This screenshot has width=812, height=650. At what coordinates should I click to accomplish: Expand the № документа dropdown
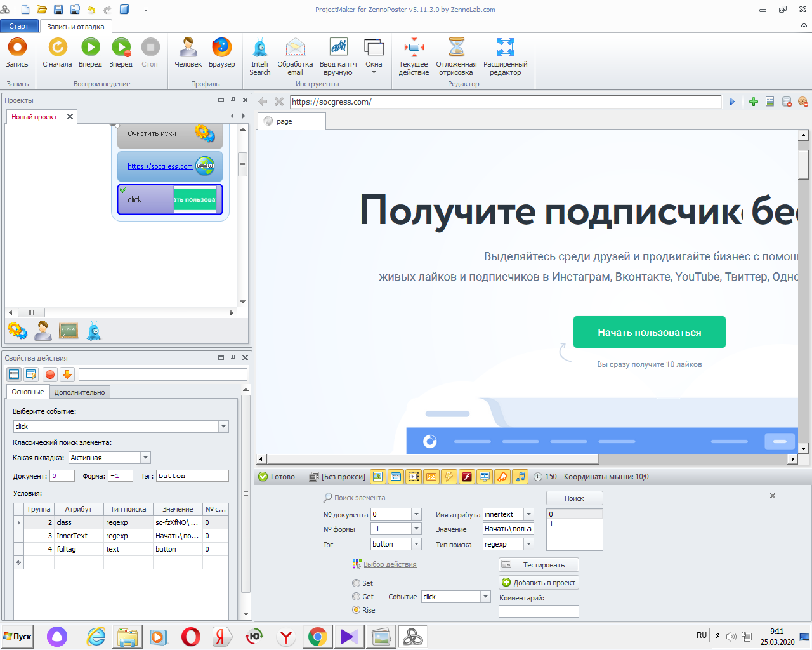[x=417, y=514]
